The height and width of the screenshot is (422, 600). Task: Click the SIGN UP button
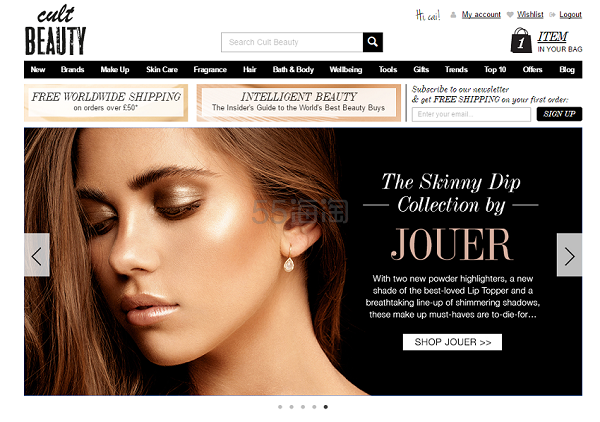coord(559,114)
